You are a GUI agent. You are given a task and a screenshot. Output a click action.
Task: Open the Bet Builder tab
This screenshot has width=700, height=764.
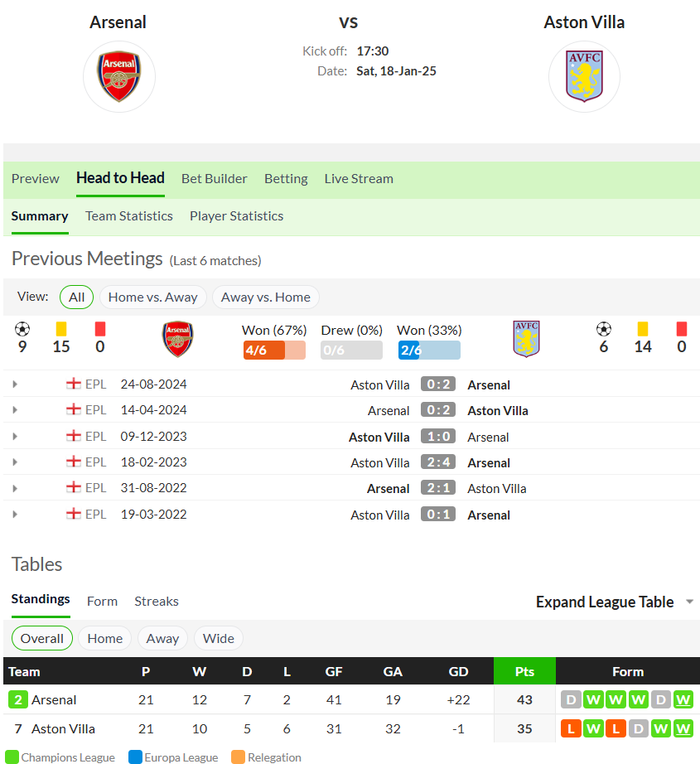tap(215, 179)
